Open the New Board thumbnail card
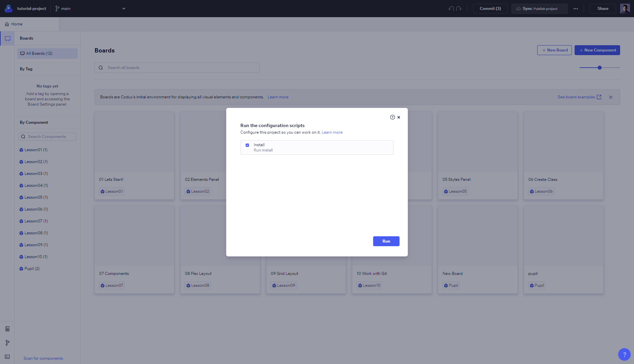The image size is (634, 364). (x=478, y=236)
